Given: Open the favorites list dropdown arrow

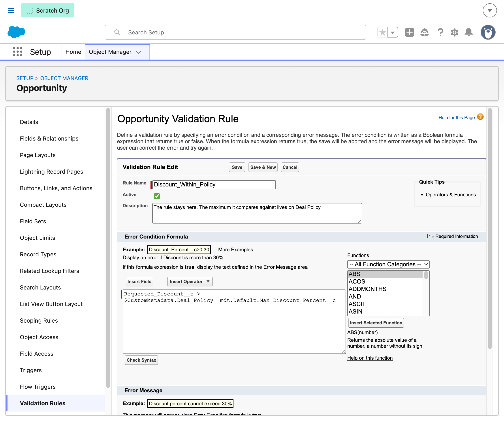Looking at the screenshot, I should tap(393, 32).
